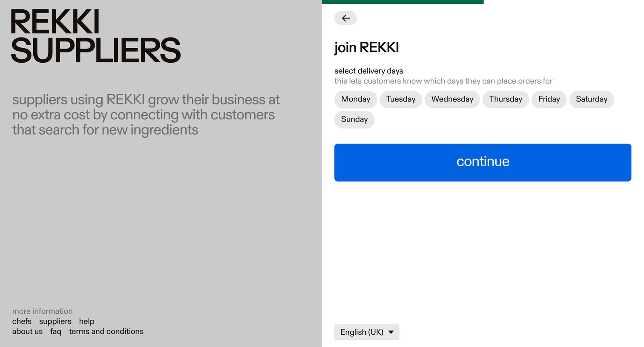Toggle Monday as a delivery day
Screen dimensions: 644x347
[x=356, y=99]
